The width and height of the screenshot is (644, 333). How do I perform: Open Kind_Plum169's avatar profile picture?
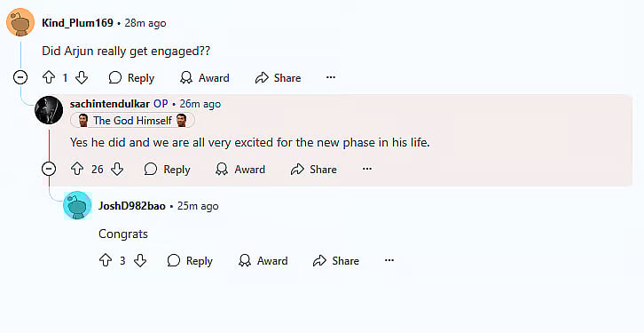tap(20, 22)
